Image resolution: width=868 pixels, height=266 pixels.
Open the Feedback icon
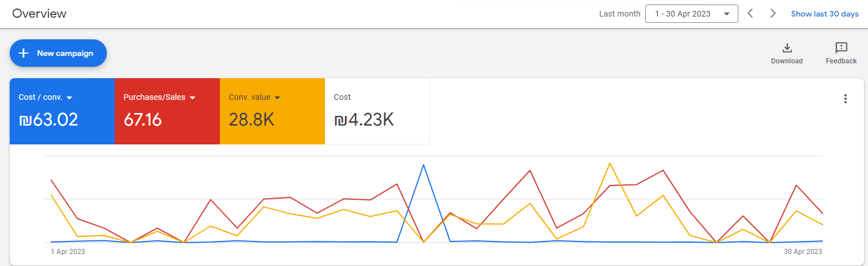[x=841, y=48]
